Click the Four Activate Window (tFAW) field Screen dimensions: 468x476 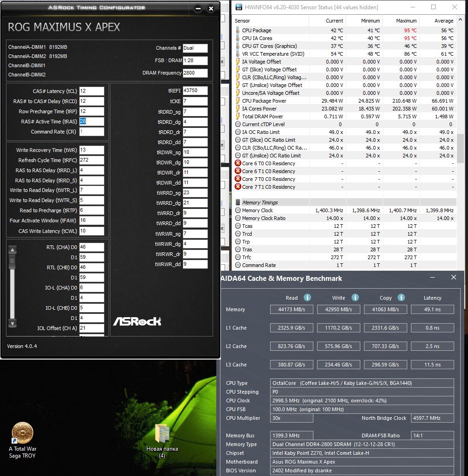(x=92, y=221)
